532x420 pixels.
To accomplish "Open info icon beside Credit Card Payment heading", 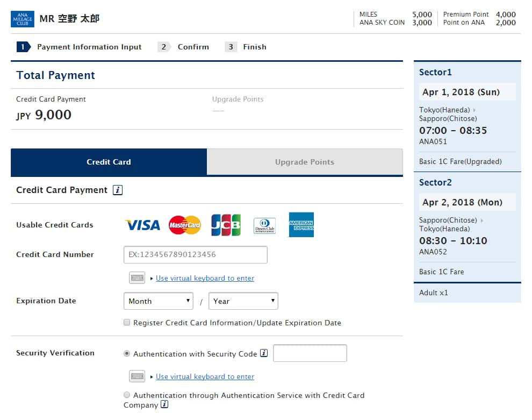I will point(118,190).
